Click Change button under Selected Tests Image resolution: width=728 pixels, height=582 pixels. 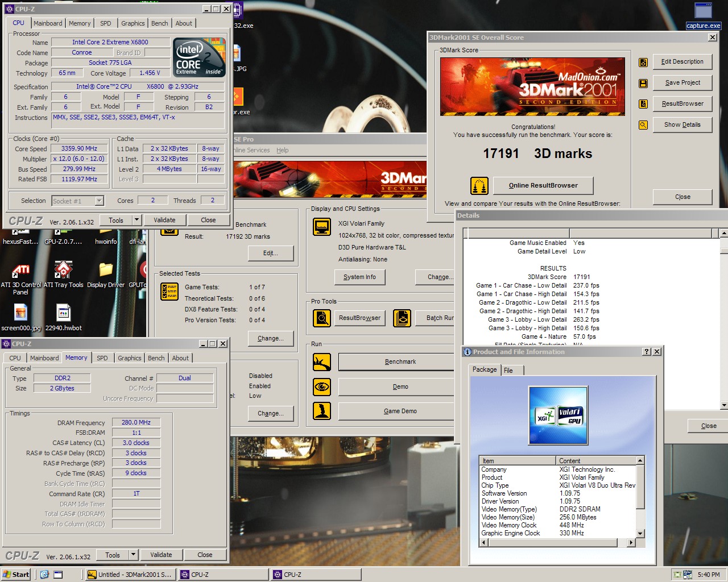point(271,338)
